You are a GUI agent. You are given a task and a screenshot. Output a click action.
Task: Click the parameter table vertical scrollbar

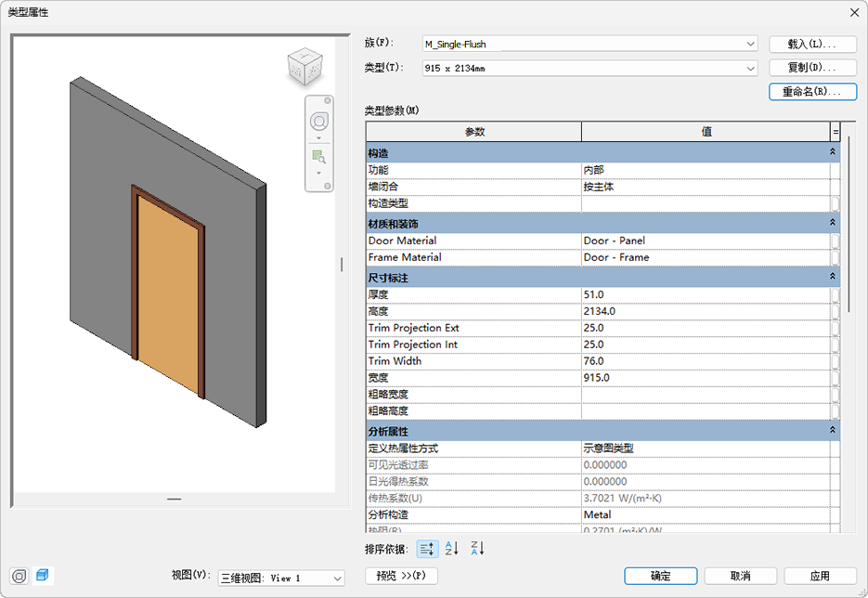pyautogui.click(x=849, y=225)
